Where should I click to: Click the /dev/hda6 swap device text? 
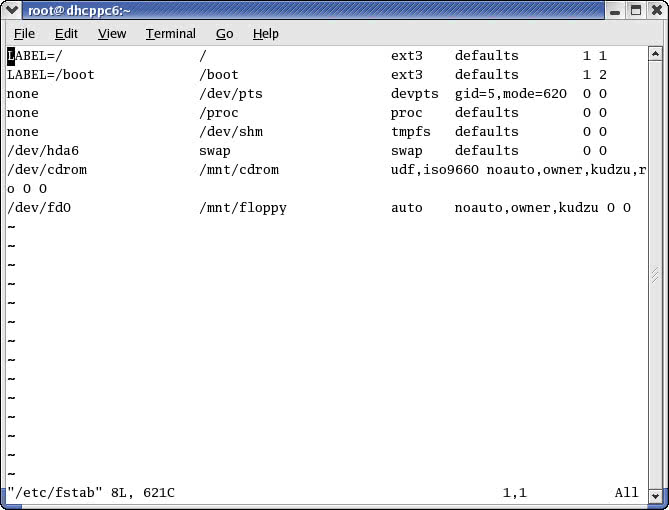point(43,151)
